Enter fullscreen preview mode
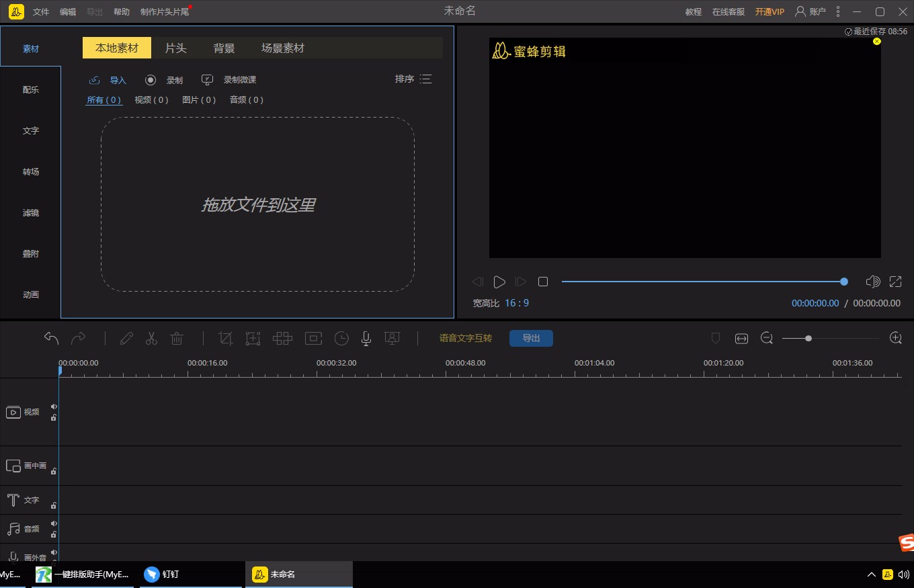 [895, 282]
